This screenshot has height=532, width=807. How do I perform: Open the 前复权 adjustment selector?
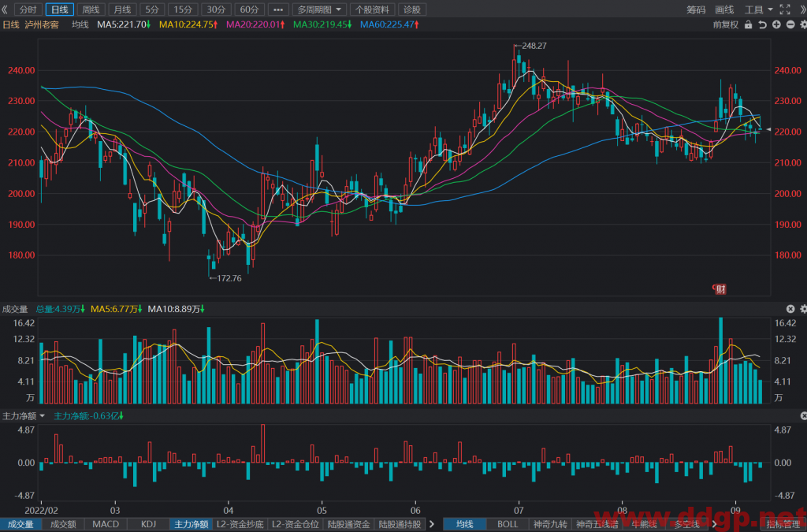[x=725, y=24]
